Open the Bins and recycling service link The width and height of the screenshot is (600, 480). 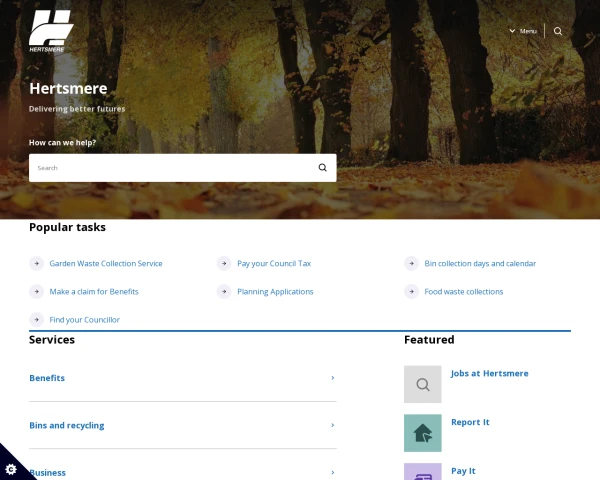pos(67,425)
